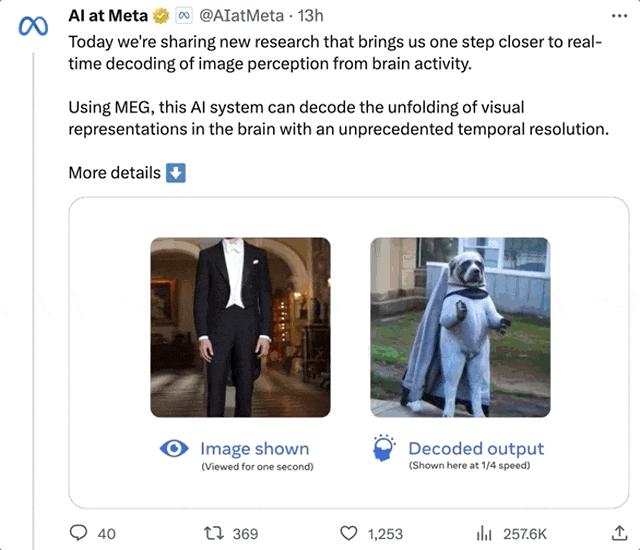Click the 13h post timestamp
This screenshot has width=640, height=550.
click(x=307, y=16)
